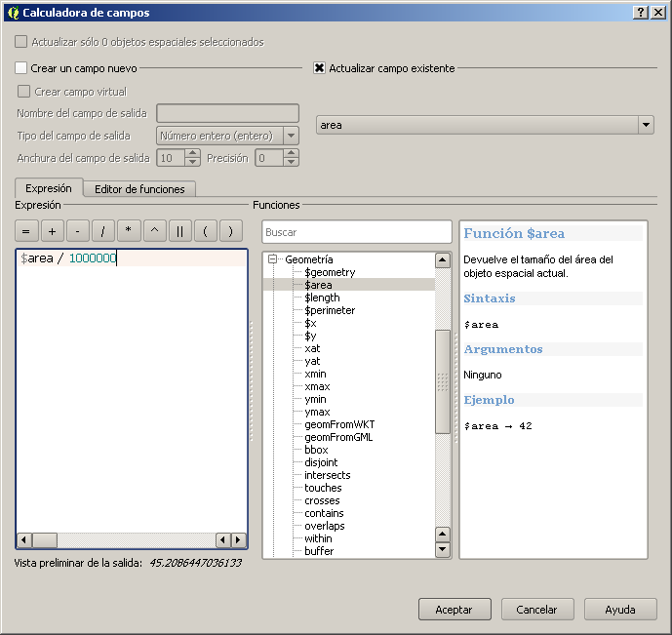Decrease the Precisión value

point(292,162)
